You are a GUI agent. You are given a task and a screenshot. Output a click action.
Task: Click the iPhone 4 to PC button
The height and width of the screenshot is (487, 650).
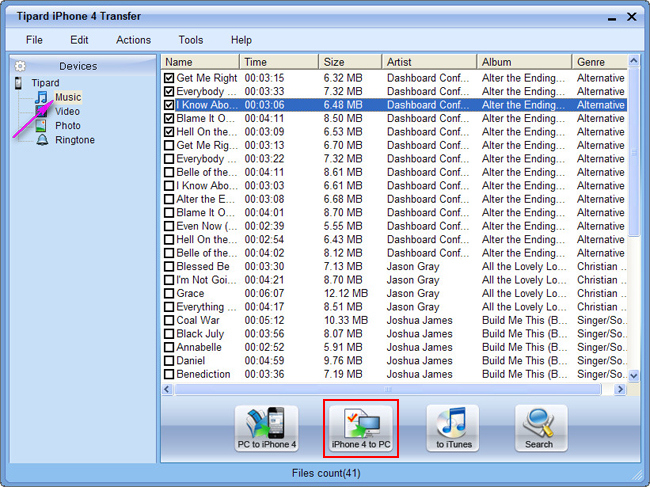361,428
